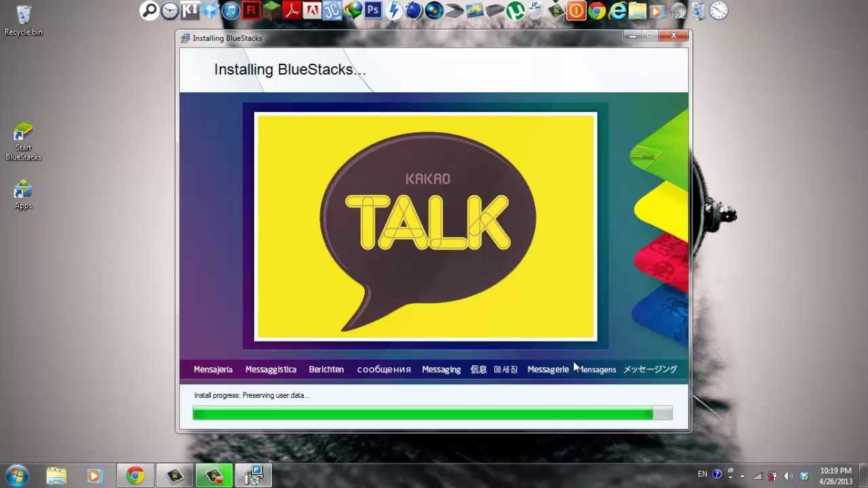Show hidden tray icons arrow

pyautogui.click(x=743, y=476)
